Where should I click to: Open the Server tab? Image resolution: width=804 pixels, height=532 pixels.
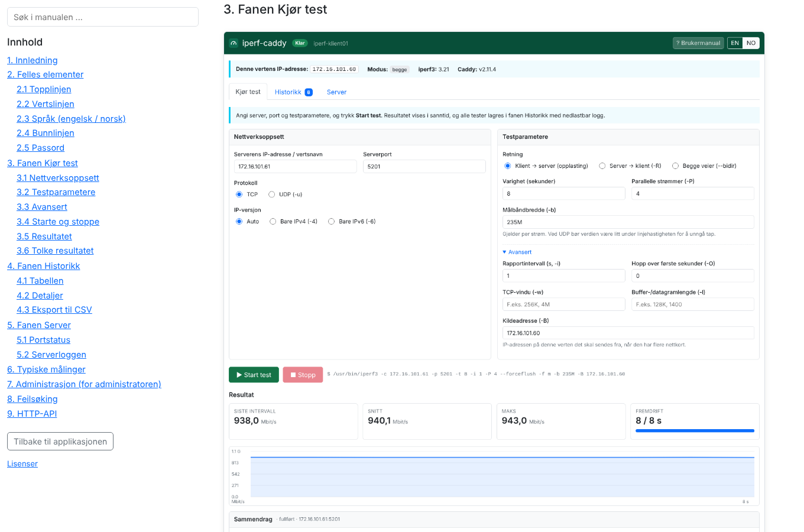336,92
